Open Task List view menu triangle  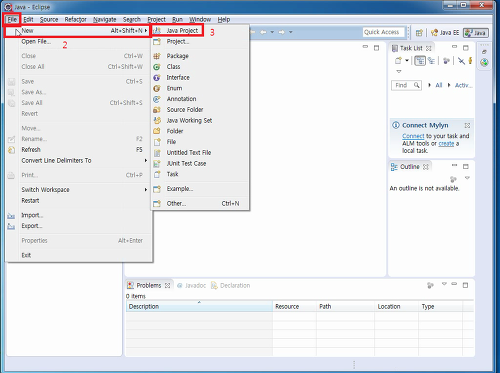[x=399, y=71]
